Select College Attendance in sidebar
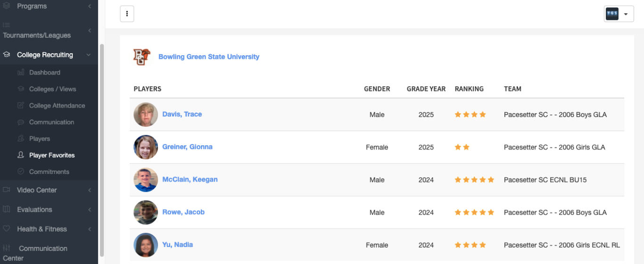 point(57,106)
